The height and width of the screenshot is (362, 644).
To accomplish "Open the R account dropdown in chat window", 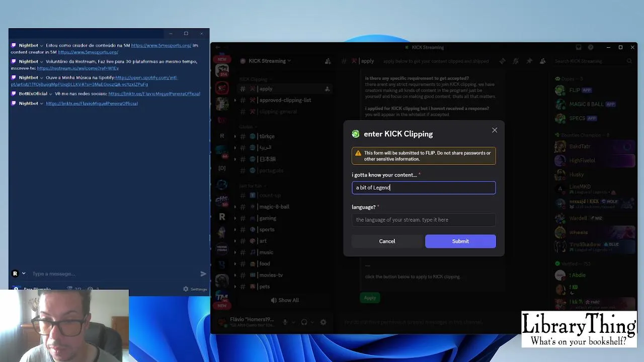I will tap(19, 274).
